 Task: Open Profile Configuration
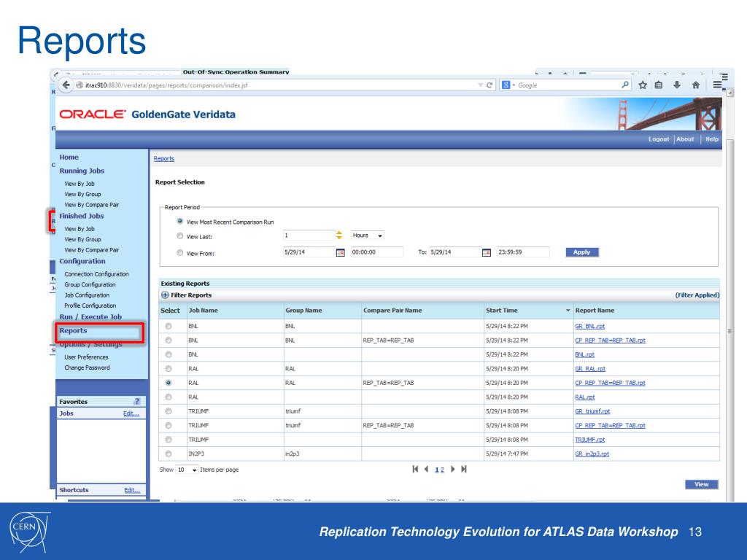click(x=90, y=306)
